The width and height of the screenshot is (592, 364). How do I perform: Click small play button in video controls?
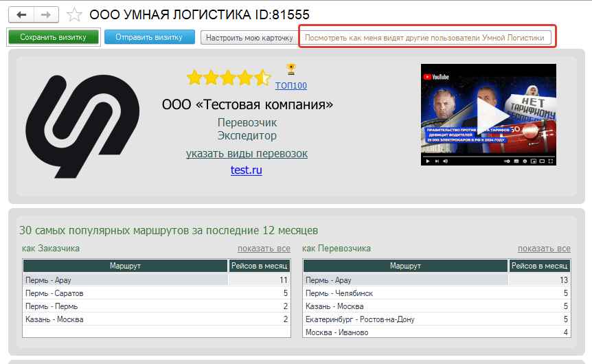[x=428, y=161]
